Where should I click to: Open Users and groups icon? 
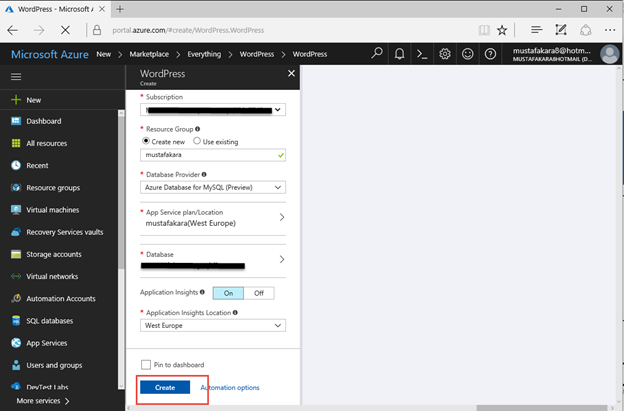click(x=16, y=365)
